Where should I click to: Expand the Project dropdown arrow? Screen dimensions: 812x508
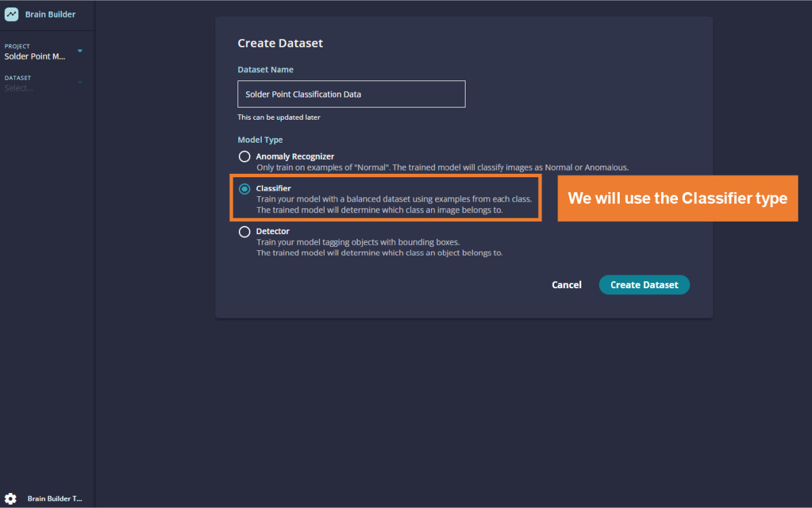[x=80, y=51]
